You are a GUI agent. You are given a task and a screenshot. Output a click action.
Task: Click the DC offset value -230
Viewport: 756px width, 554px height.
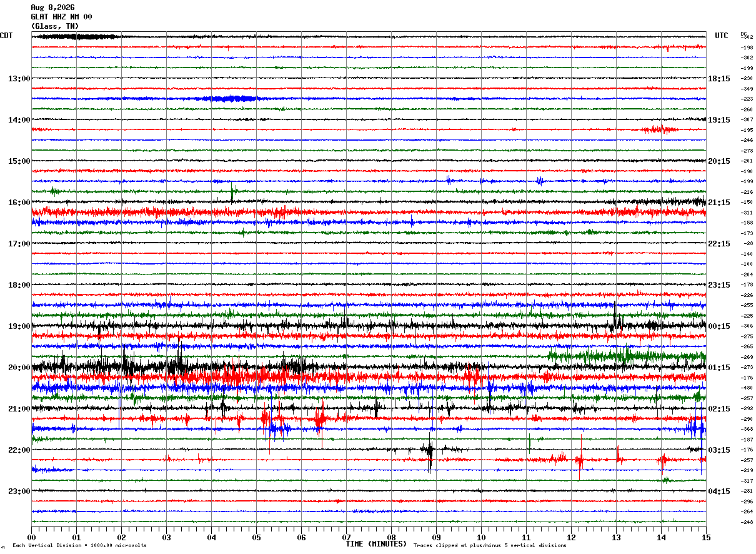point(747,78)
